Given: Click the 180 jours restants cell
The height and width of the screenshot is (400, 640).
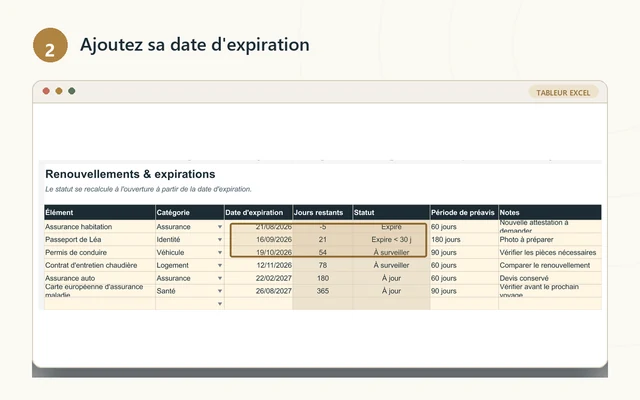Looking at the screenshot, I should click(x=322, y=278).
